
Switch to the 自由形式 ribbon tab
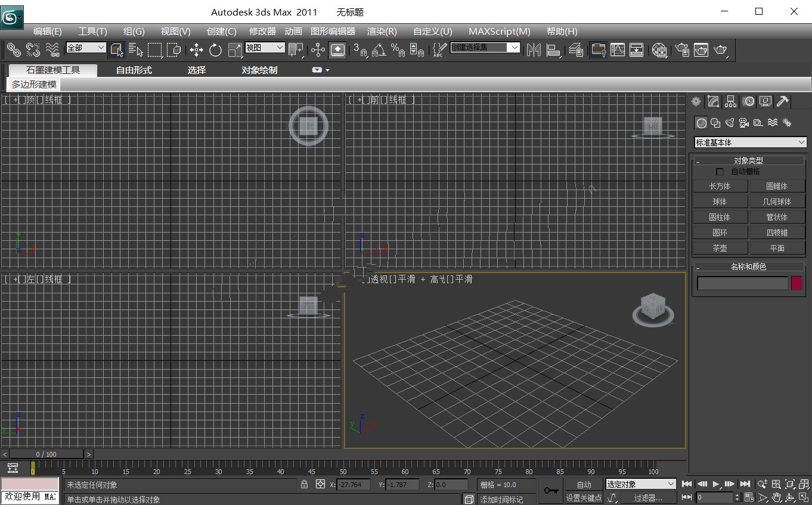(x=134, y=70)
